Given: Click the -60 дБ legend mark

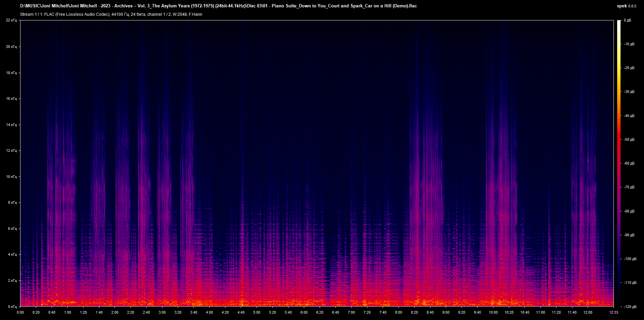Looking at the screenshot, I should pos(629,163).
